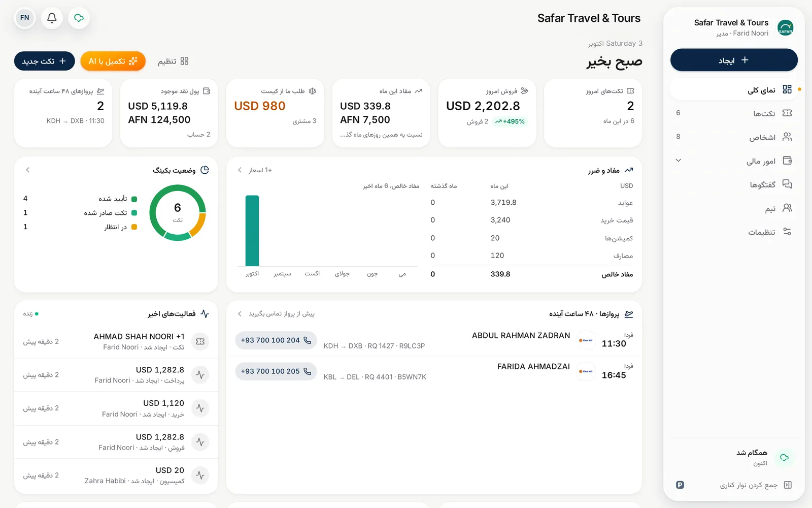Screen dimensions: 812x508
Task: Click the تکمیل با AI button
Action: tap(113, 61)
